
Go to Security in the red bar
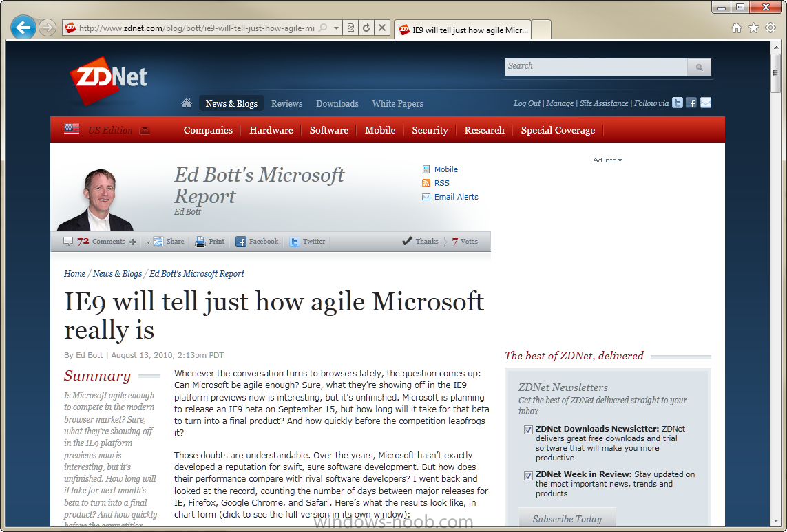tap(430, 130)
